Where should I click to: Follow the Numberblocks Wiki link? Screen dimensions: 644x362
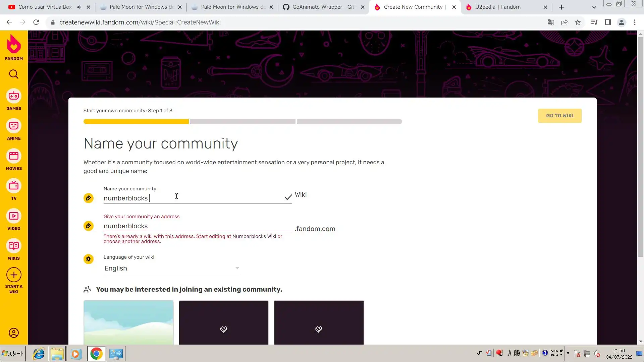(254, 236)
